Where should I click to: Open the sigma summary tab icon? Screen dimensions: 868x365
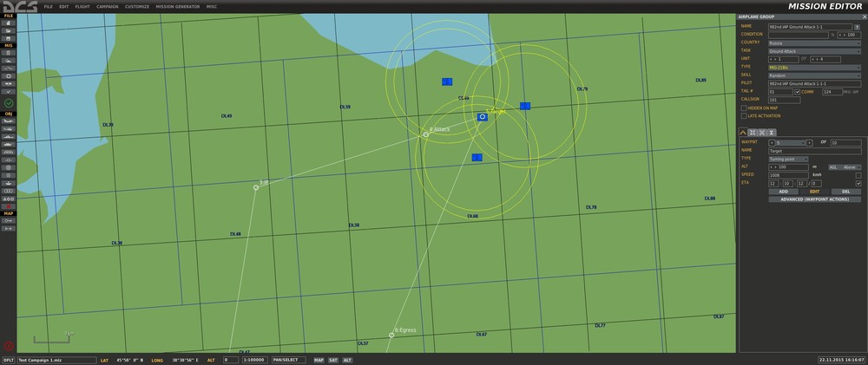[x=772, y=132]
